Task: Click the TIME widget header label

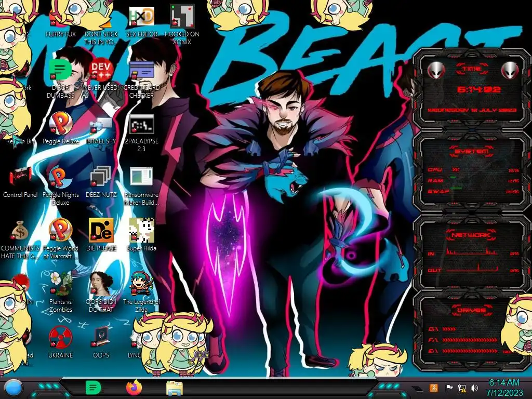Action: click(x=472, y=69)
